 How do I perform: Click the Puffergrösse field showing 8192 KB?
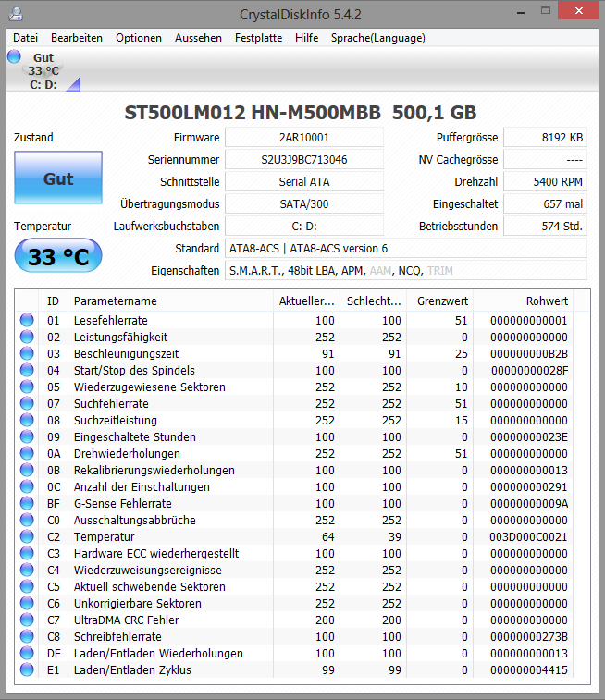click(545, 138)
